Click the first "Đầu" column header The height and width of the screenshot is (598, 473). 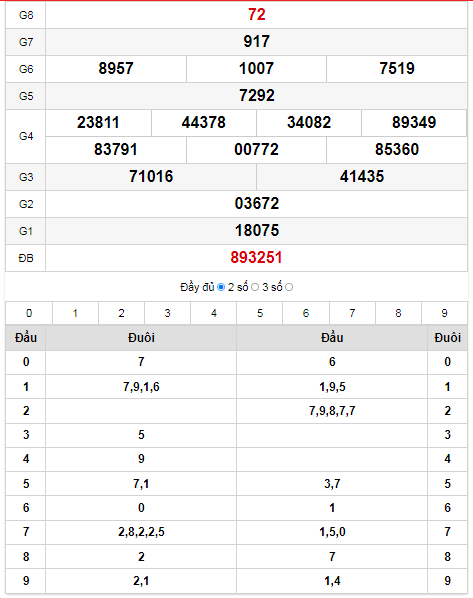point(26,338)
